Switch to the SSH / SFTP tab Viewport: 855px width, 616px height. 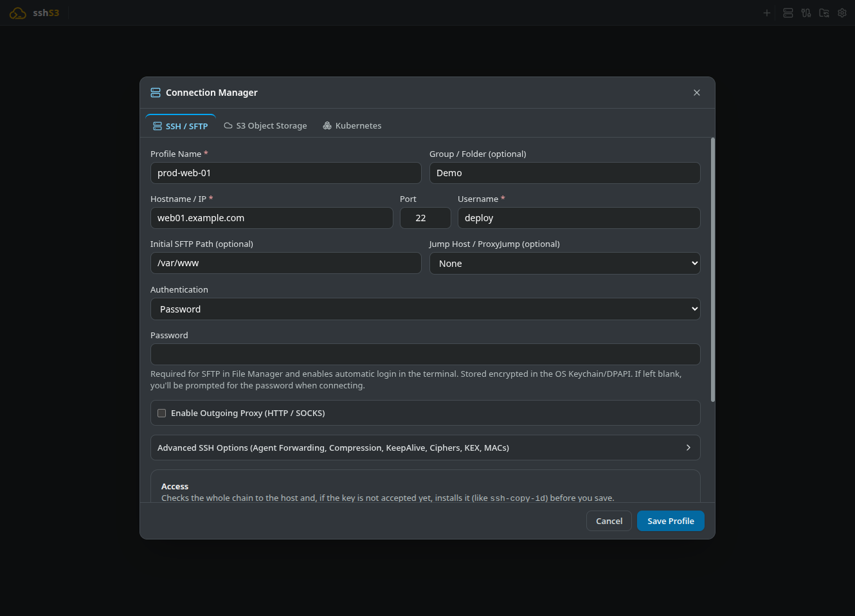pyautogui.click(x=181, y=126)
